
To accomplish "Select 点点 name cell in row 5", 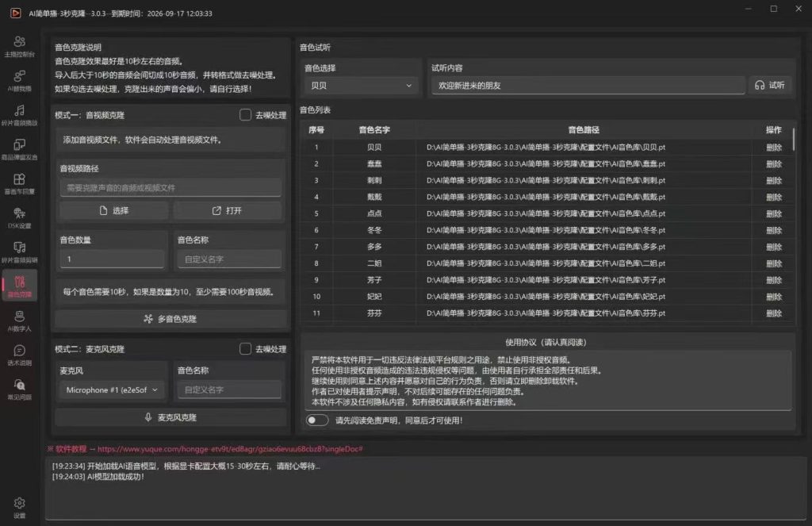I will click(x=374, y=213).
